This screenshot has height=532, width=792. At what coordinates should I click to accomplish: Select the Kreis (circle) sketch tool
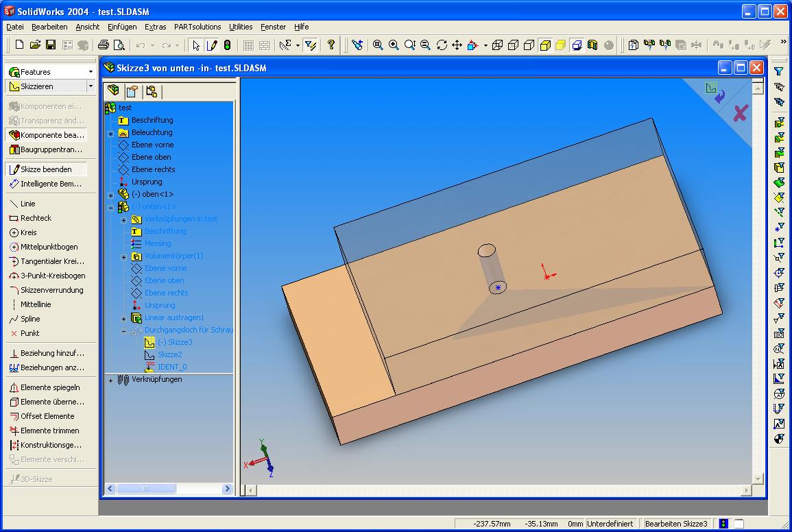tap(27, 232)
